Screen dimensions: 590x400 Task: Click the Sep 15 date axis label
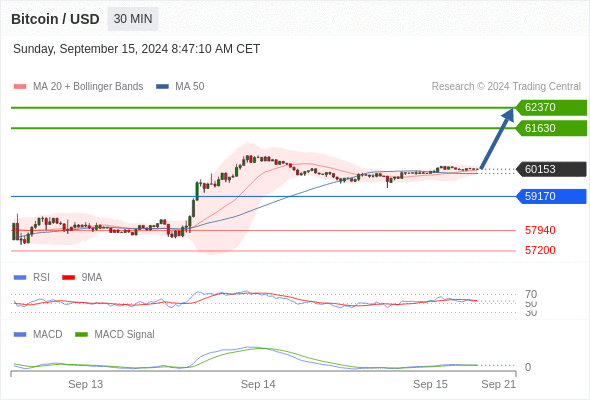click(430, 384)
